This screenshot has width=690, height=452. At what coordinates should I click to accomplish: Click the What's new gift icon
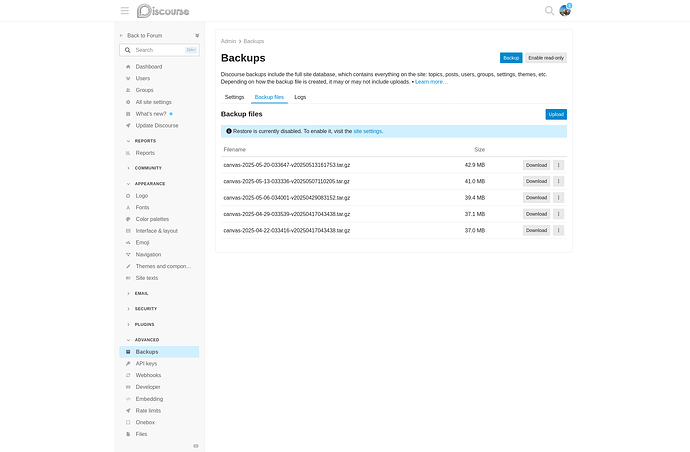(128, 114)
